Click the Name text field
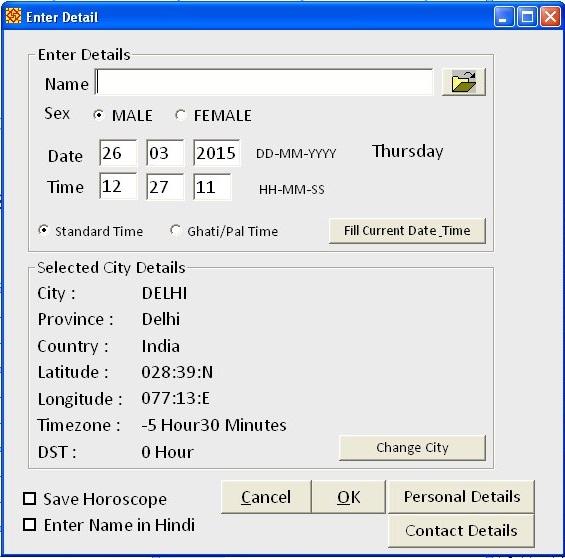 [x=264, y=82]
